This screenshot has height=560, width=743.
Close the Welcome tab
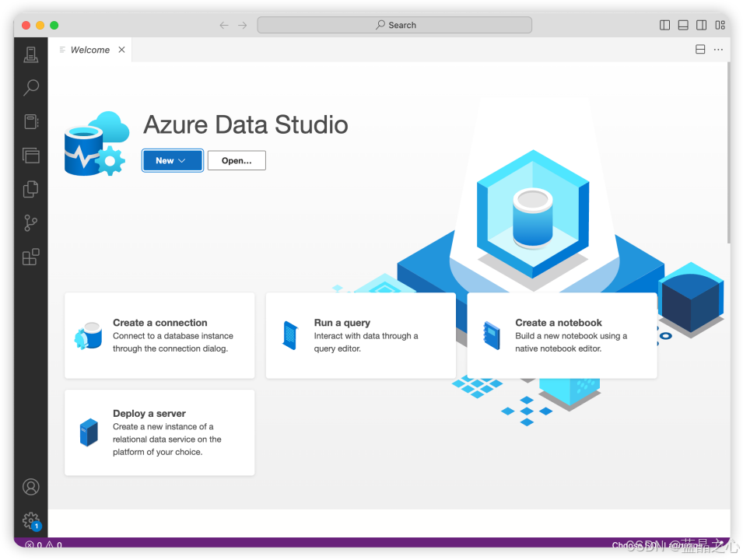(x=122, y=50)
